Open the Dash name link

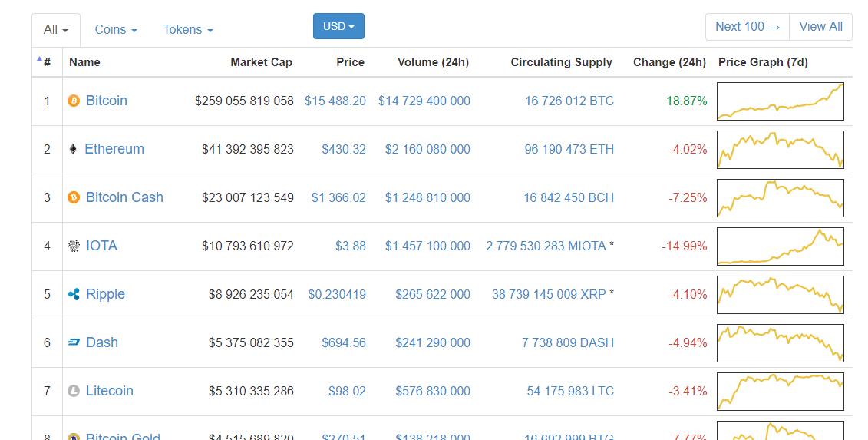tap(102, 342)
